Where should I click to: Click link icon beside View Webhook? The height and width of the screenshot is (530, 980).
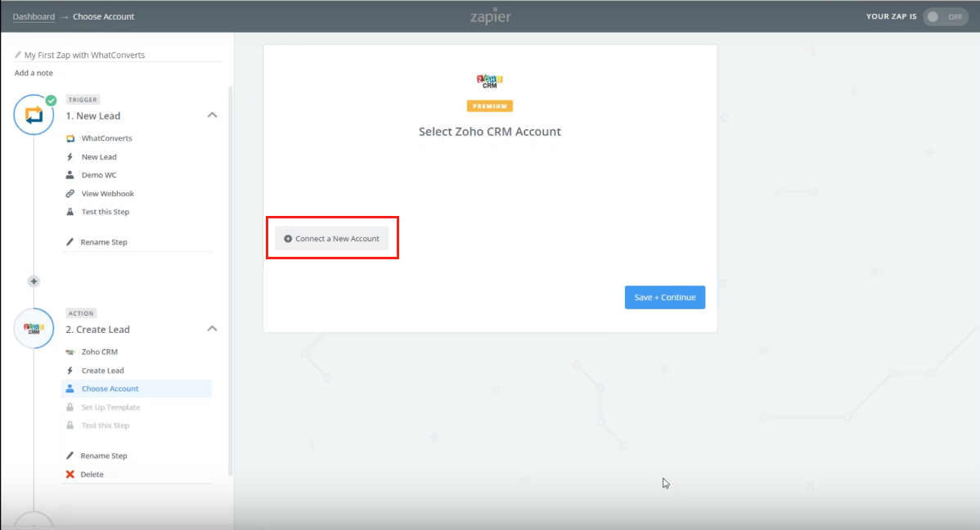pos(70,194)
